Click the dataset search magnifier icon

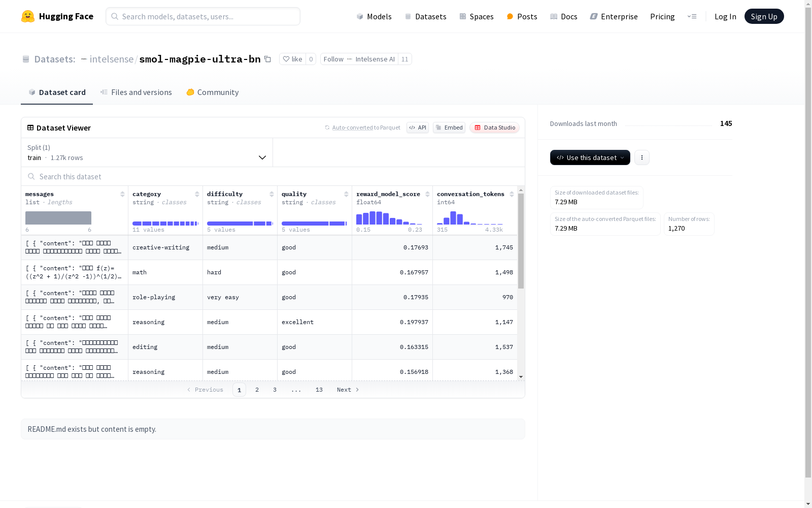tap(31, 176)
